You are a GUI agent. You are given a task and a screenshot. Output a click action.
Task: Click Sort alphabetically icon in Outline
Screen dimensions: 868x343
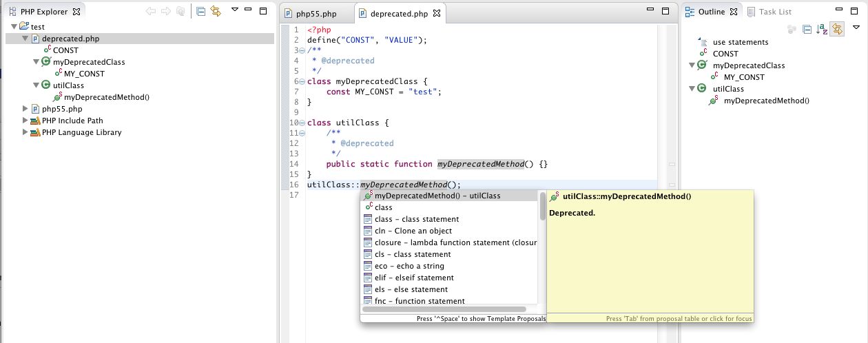tap(822, 29)
